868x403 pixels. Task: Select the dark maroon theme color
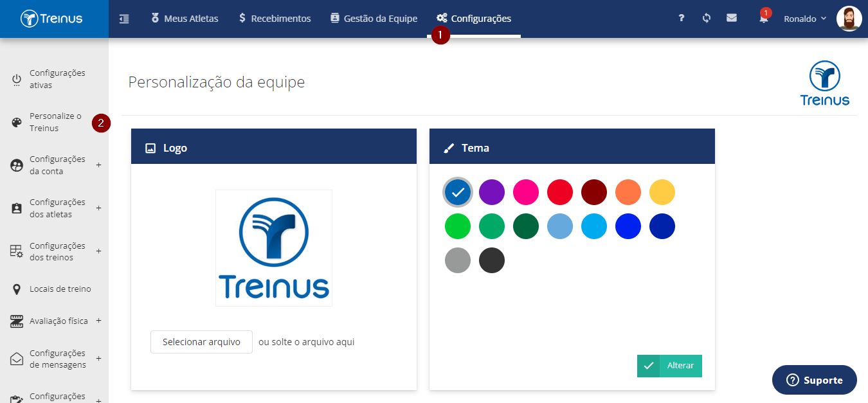[x=594, y=192]
